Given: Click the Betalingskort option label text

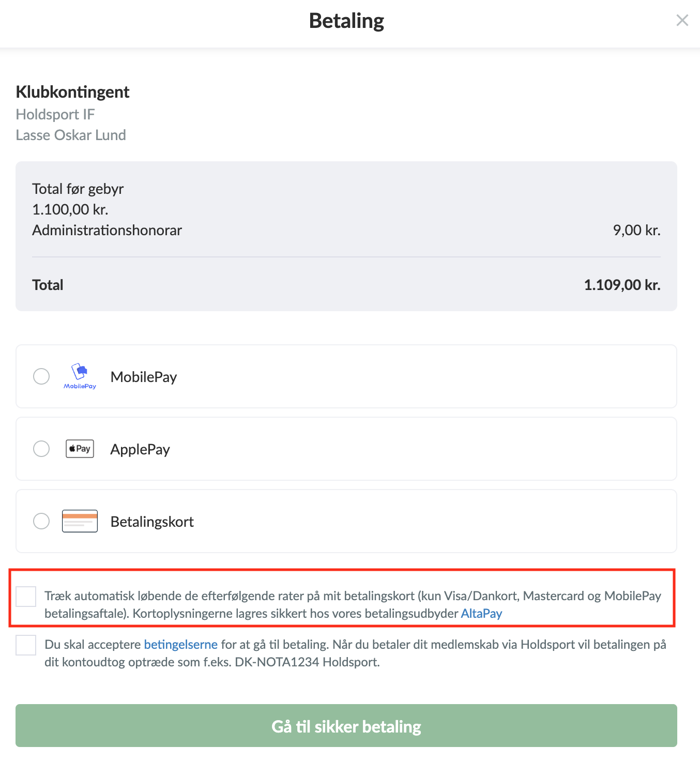Looking at the screenshot, I should (x=152, y=522).
